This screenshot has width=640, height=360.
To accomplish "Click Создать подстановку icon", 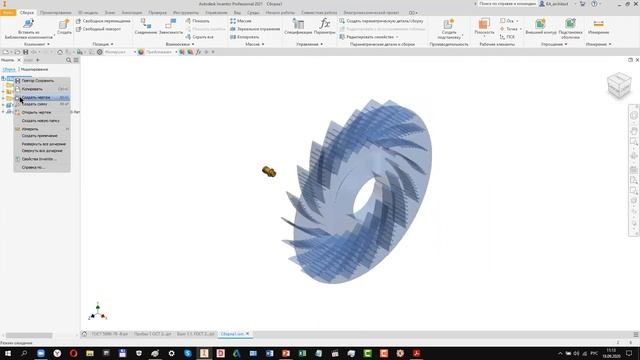I will point(449,23).
